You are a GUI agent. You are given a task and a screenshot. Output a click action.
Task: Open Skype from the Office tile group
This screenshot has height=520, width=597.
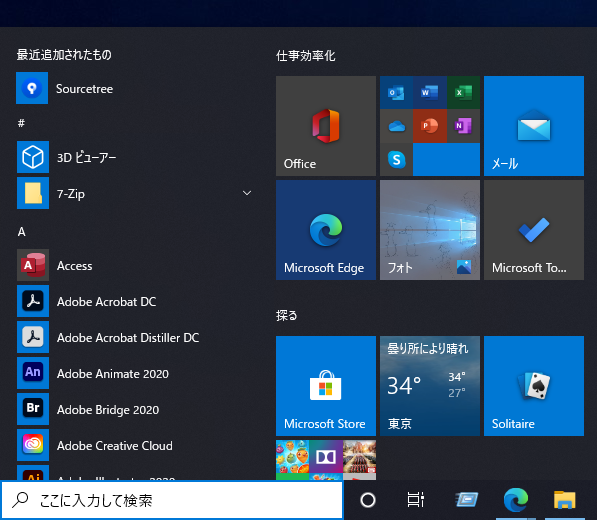click(x=396, y=160)
